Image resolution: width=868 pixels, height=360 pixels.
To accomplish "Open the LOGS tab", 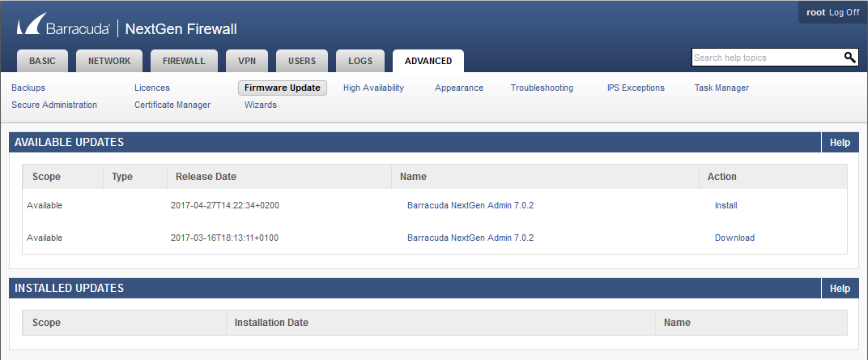I will (x=360, y=61).
